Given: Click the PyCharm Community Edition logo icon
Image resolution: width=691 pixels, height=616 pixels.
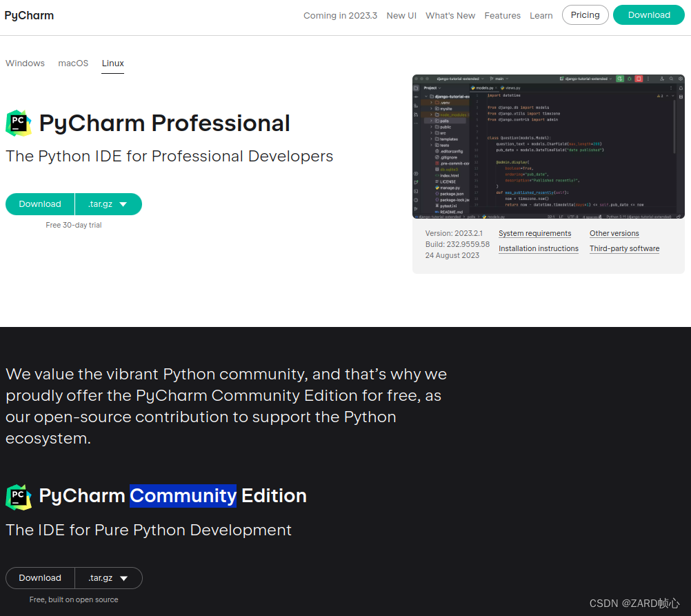Looking at the screenshot, I should tap(19, 497).
